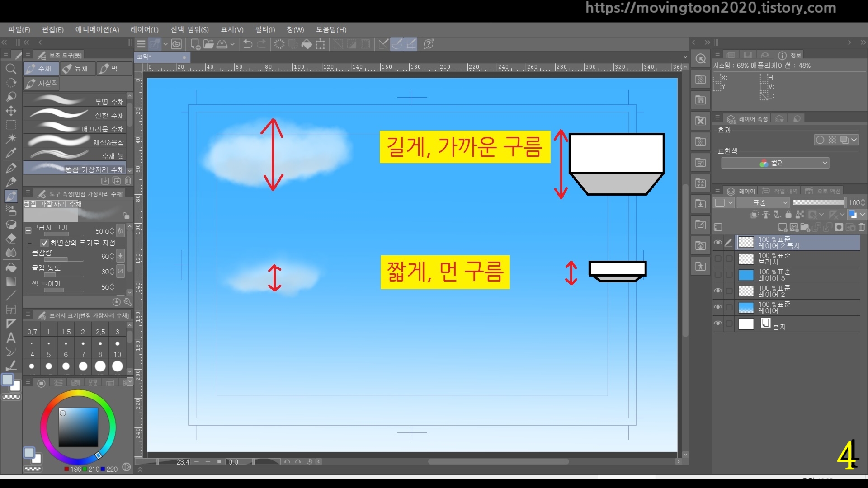Open layer palette color dropdown

(x=724, y=203)
